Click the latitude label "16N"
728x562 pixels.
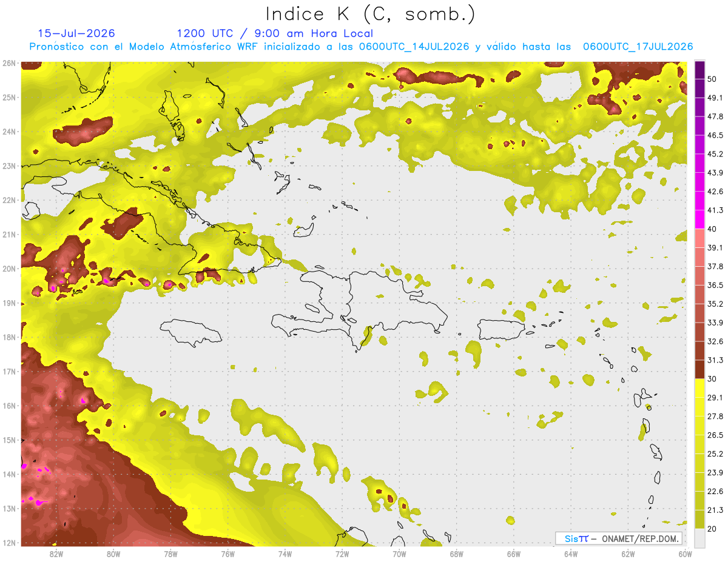(x=9, y=406)
